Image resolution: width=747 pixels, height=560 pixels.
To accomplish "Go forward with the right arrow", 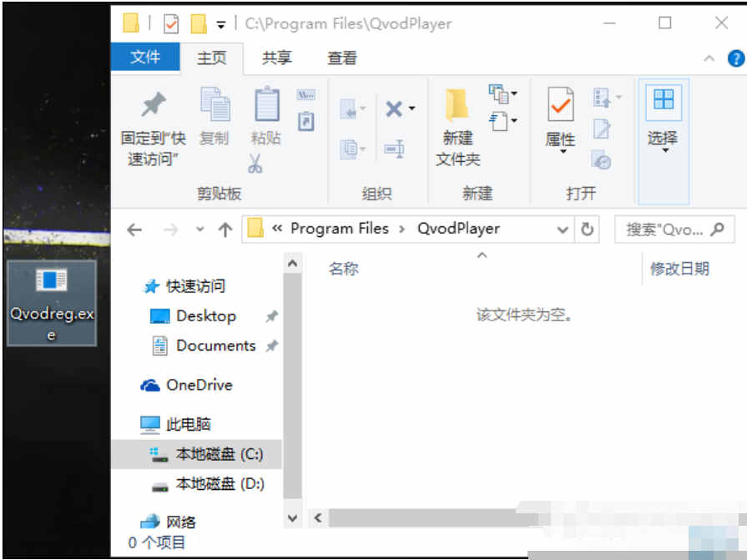I will [170, 230].
